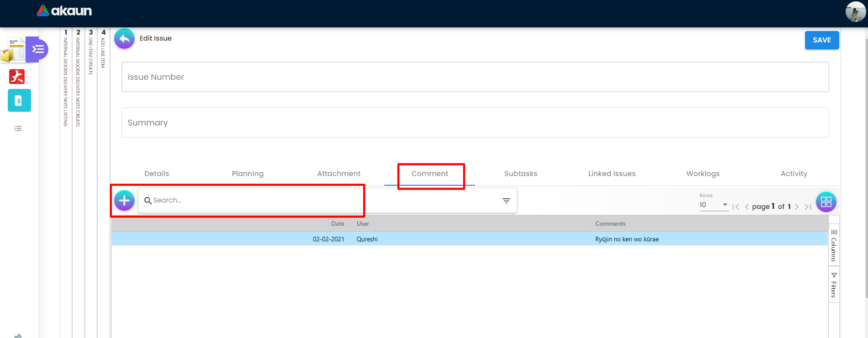
Task: Open the user profile avatar
Action: point(855,11)
